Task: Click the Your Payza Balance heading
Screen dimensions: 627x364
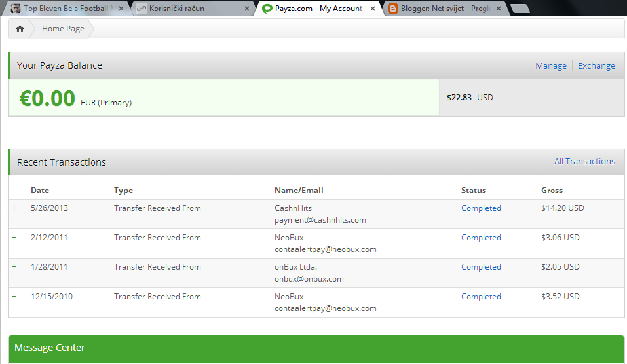Action: pyautogui.click(x=59, y=65)
